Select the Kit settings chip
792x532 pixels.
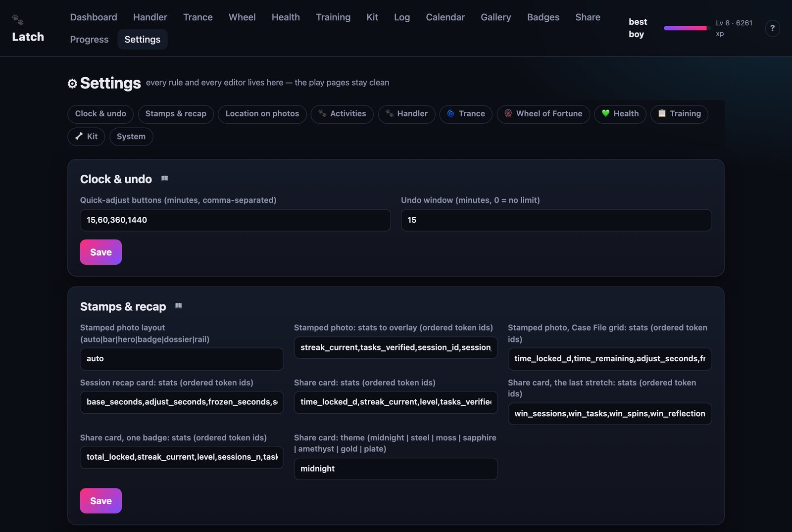click(x=86, y=137)
